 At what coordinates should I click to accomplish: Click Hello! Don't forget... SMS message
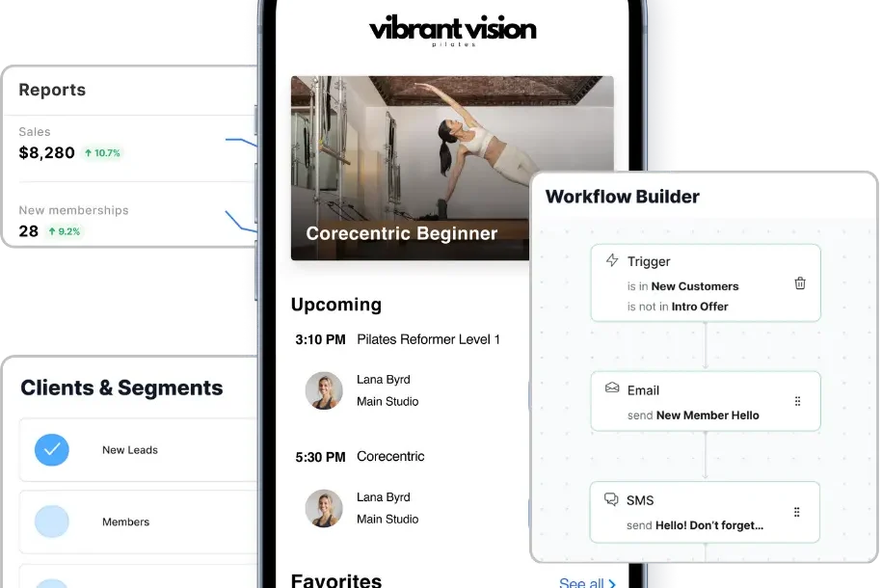[x=709, y=525]
